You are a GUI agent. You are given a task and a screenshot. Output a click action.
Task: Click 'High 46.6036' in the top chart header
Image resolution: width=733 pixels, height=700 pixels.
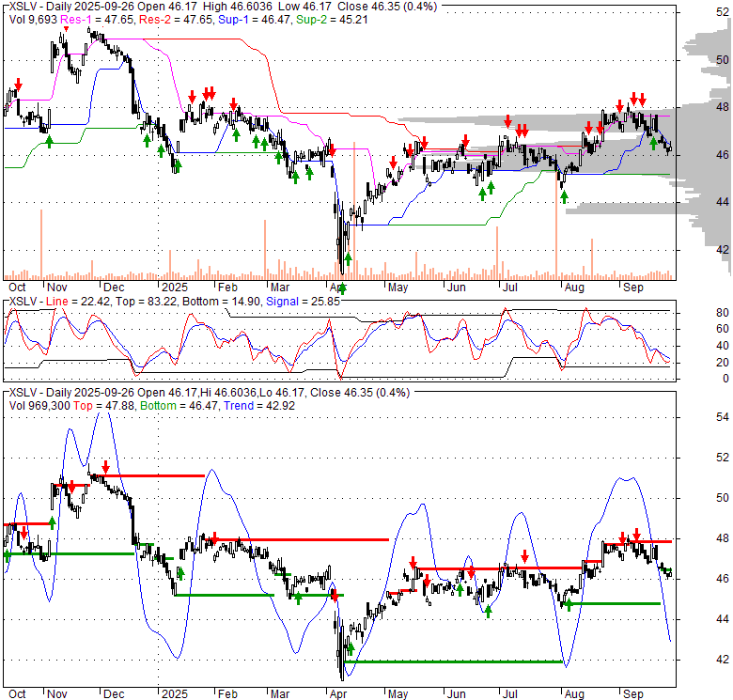tap(240, 7)
